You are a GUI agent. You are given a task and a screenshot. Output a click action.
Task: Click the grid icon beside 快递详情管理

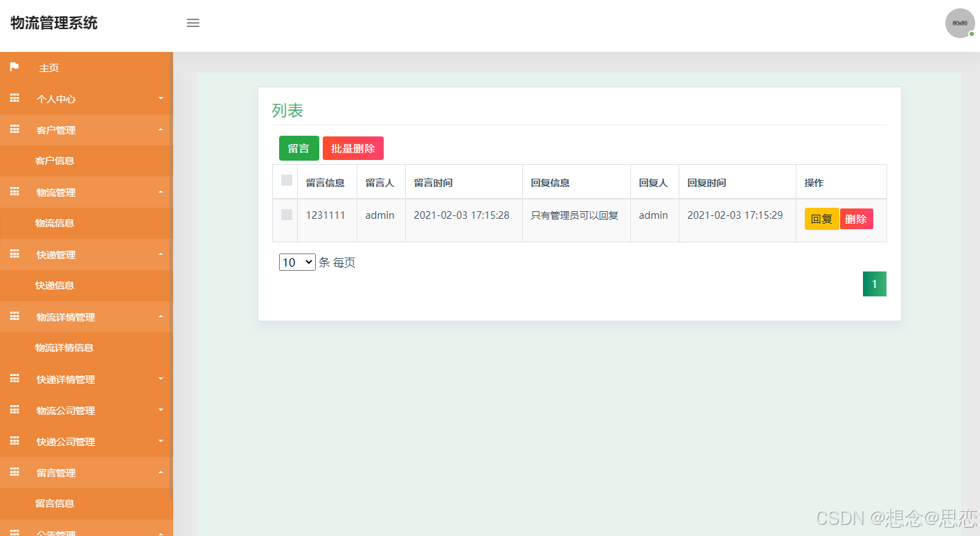coord(15,379)
